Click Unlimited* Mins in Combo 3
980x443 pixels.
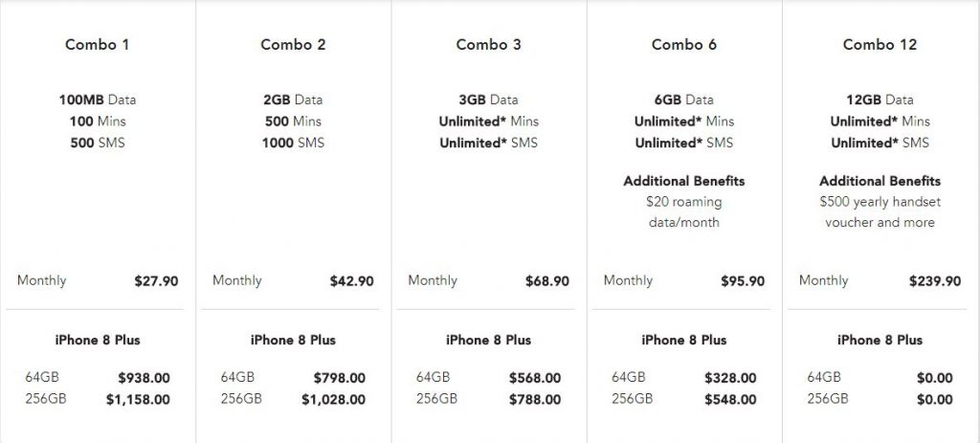point(488,122)
